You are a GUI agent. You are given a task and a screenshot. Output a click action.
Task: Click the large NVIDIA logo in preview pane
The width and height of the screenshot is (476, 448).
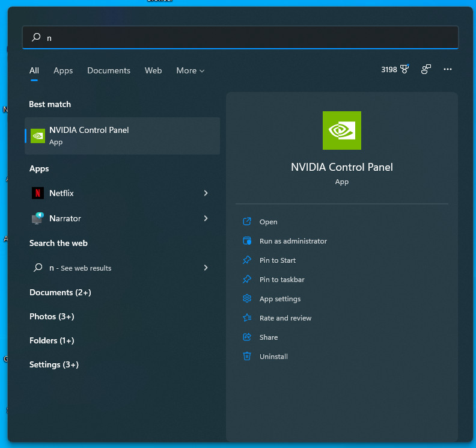(x=341, y=130)
